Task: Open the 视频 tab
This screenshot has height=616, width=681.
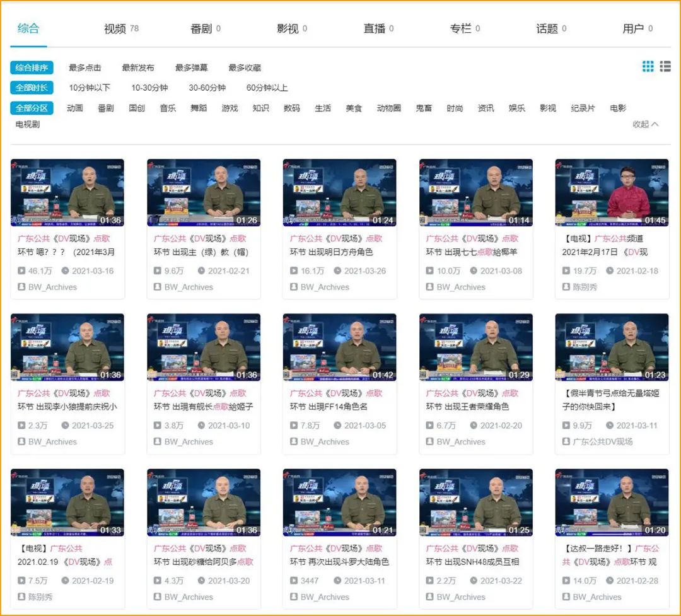Action: [113, 28]
